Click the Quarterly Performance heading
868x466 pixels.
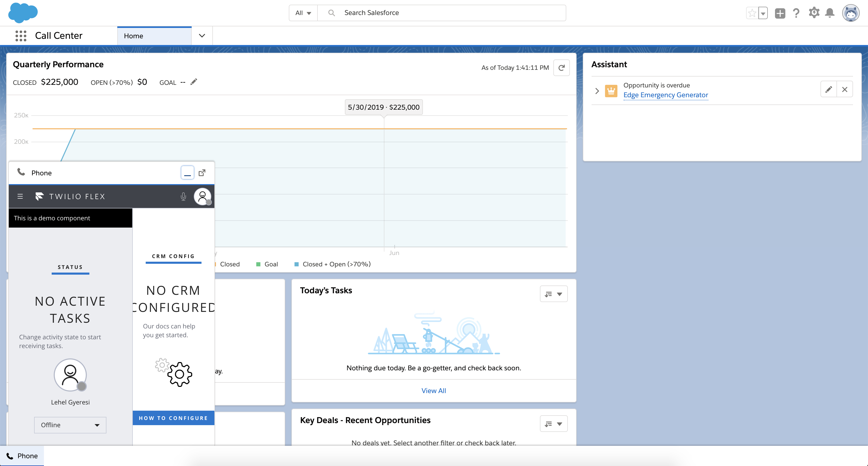58,64
